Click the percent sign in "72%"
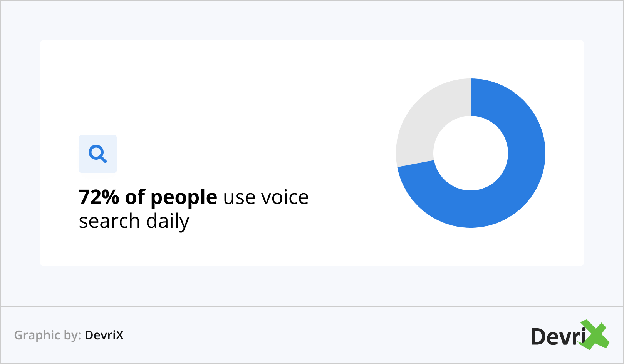Viewport: 624px width, 364px height. (111, 197)
